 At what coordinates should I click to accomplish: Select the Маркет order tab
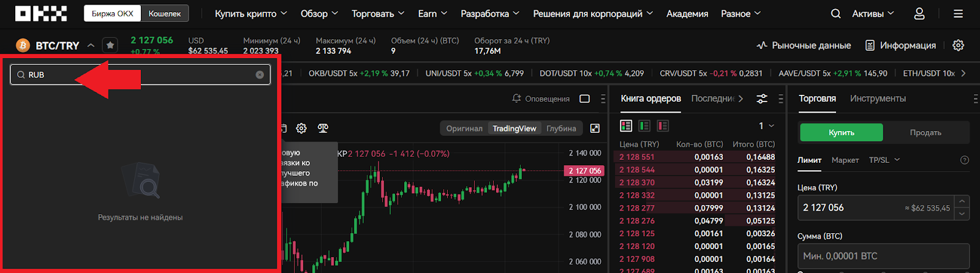tap(845, 160)
